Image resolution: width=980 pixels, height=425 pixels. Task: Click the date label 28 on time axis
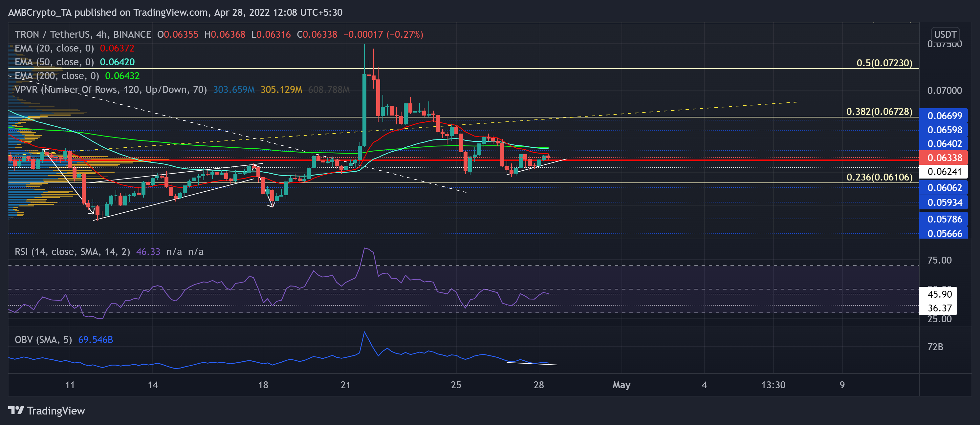[x=538, y=385]
